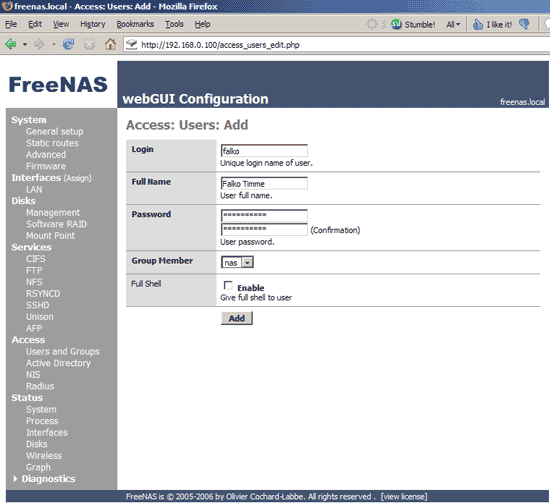Click the first Password field
Screen dimensions: 550x503
(264, 215)
